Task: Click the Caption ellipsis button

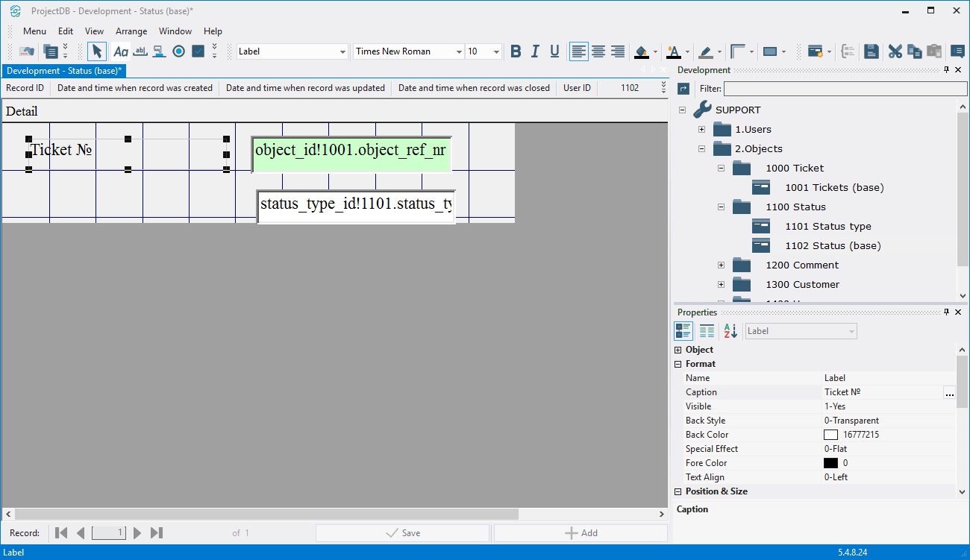Action: click(x=949, y=393)
